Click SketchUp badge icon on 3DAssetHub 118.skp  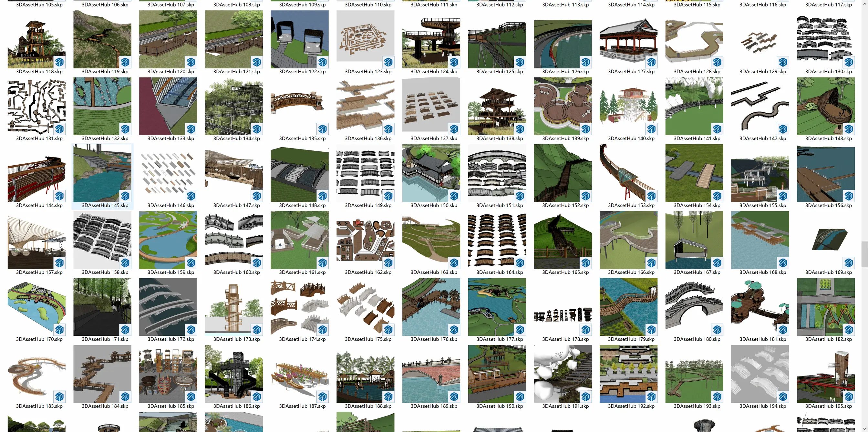[59, 62]
